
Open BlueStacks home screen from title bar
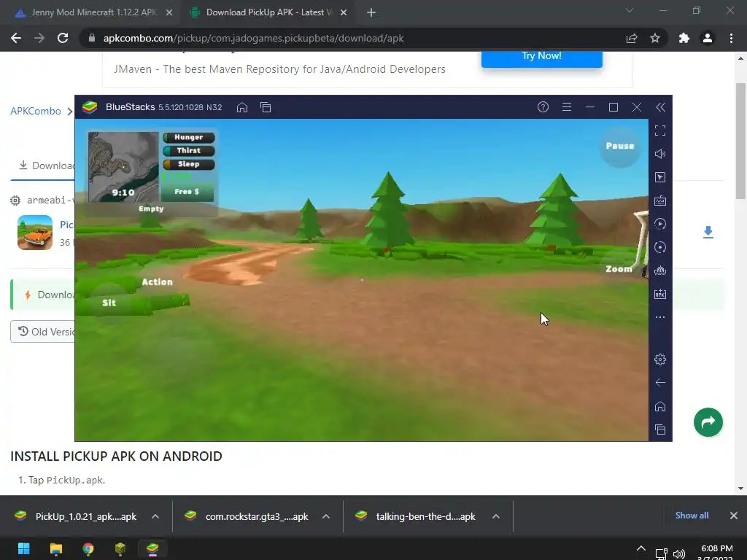(x=242, y=107)
